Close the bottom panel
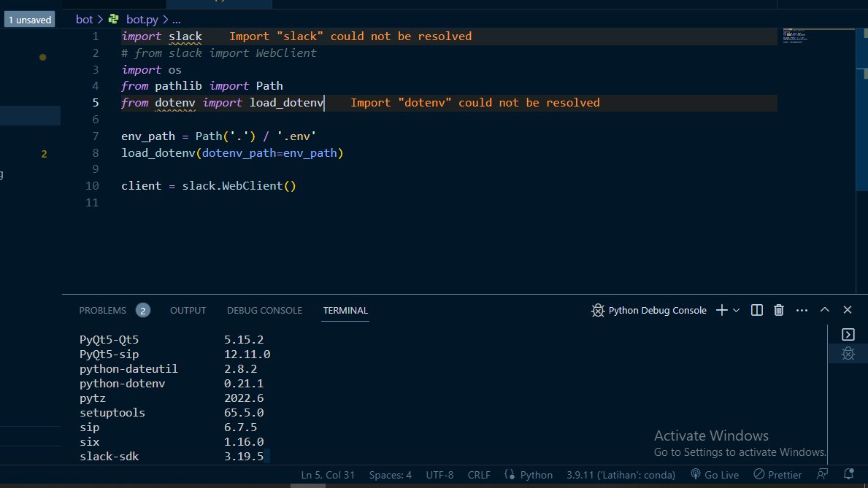This screenshot has width=868, height=488. point(848,310)
